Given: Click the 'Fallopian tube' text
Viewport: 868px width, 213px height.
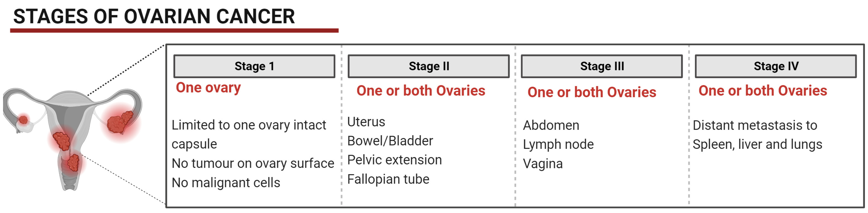Looking at the screenshot, I should coord(388,179).
